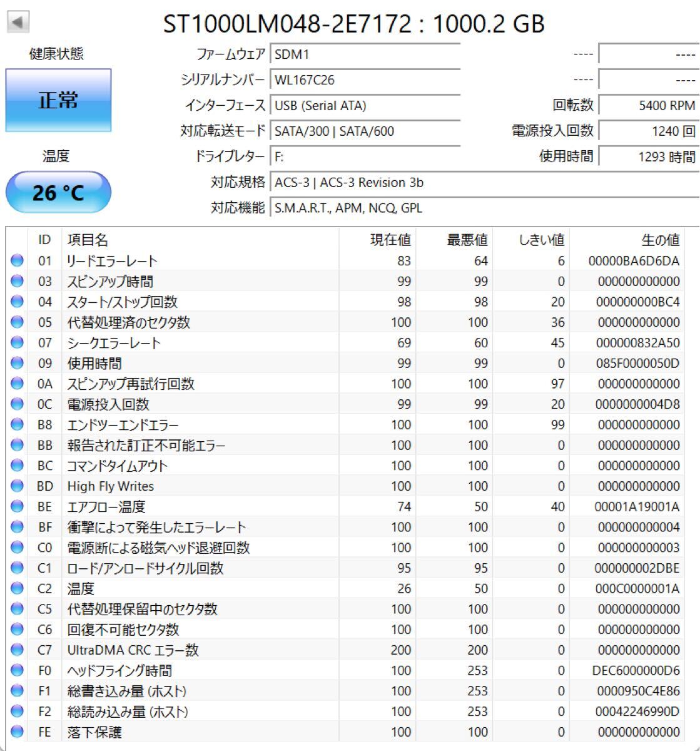Select status dot for 衝撃によって発生したエラーレート row
700x751 pixels.
(17, 527)
